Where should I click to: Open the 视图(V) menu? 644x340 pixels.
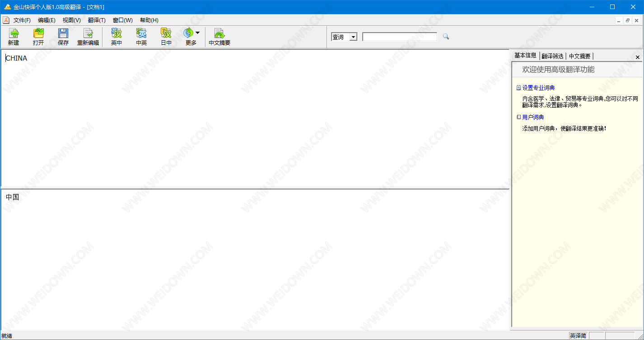72,20
